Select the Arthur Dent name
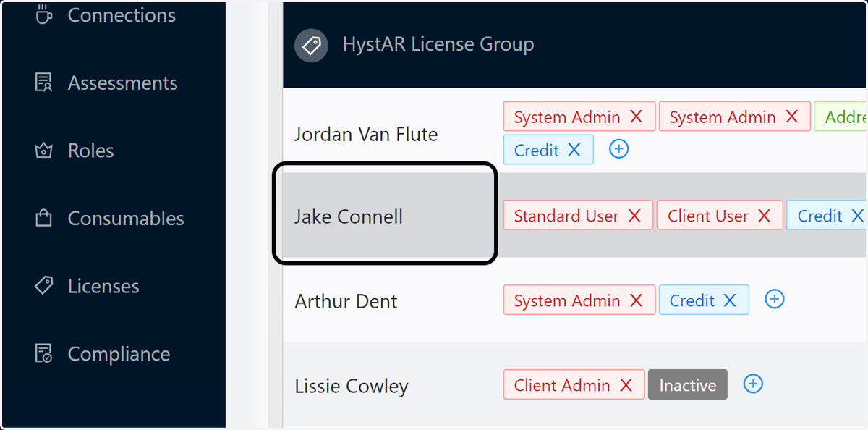Screen dimensions: 868x430 [346, 301]
